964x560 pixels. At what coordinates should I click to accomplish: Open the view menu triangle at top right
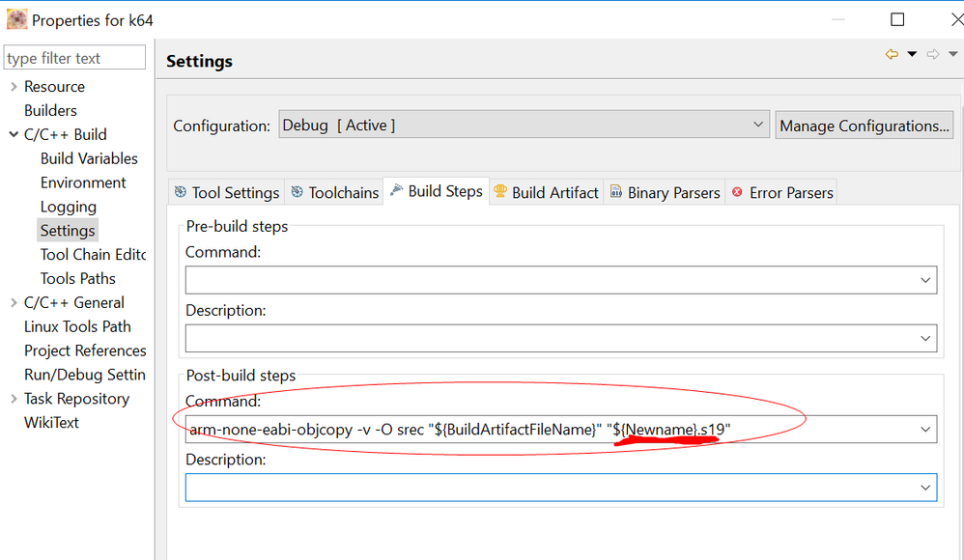point(953,54)
